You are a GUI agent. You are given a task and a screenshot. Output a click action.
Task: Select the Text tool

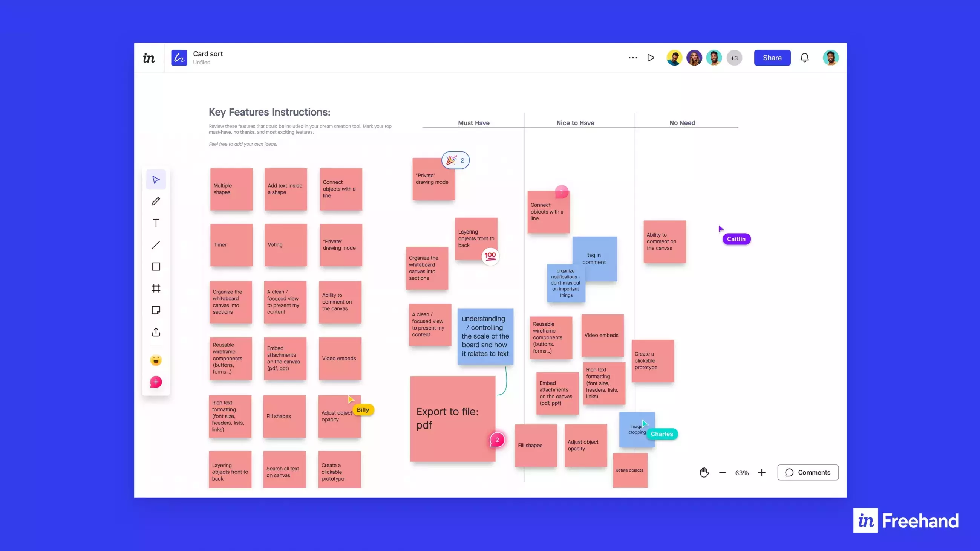point(156,223)
